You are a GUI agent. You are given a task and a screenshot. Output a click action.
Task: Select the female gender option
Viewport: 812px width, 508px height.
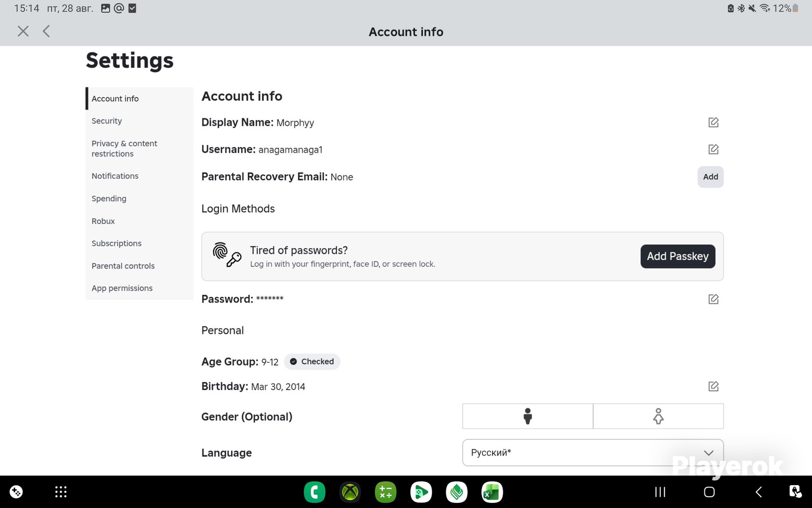pyautogui.click(x=658, y=416)
